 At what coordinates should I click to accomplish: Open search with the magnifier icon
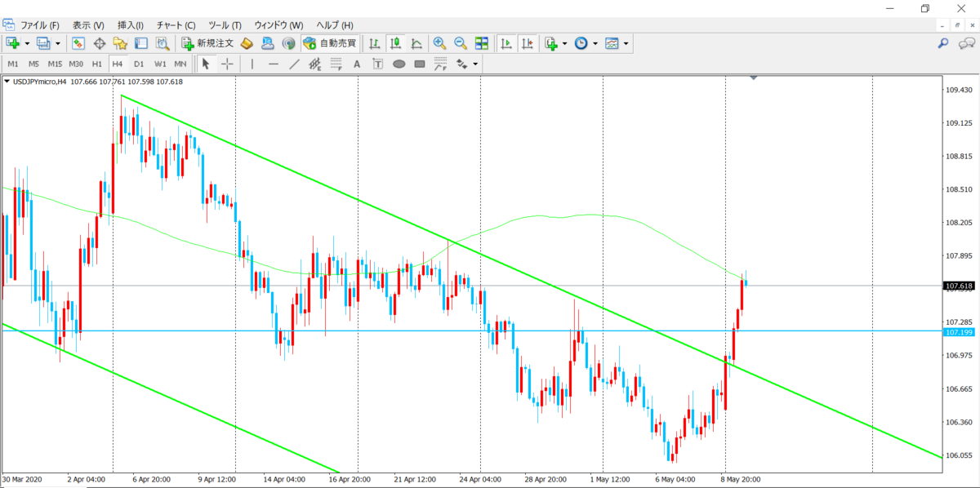[x=942, y=43]
